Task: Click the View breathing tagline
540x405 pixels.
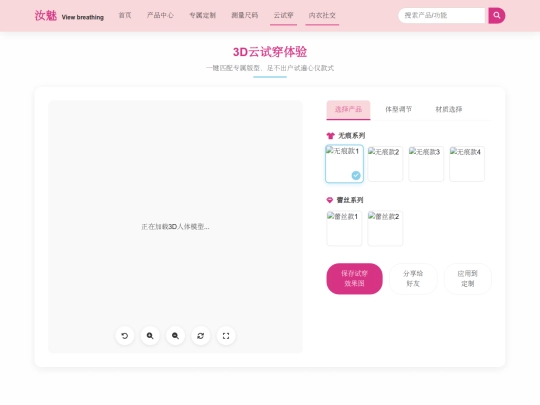Action: click(x=83, y=17)
